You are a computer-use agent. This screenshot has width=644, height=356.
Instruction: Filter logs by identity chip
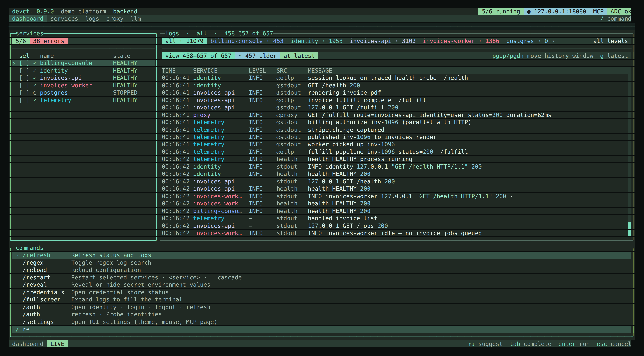(316, 41)
